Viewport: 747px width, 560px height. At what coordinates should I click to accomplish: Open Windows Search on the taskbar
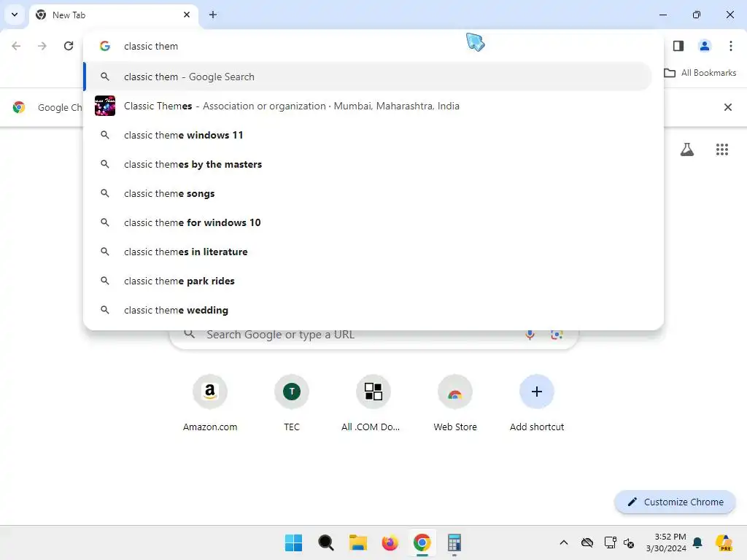(x=326, y=542)
